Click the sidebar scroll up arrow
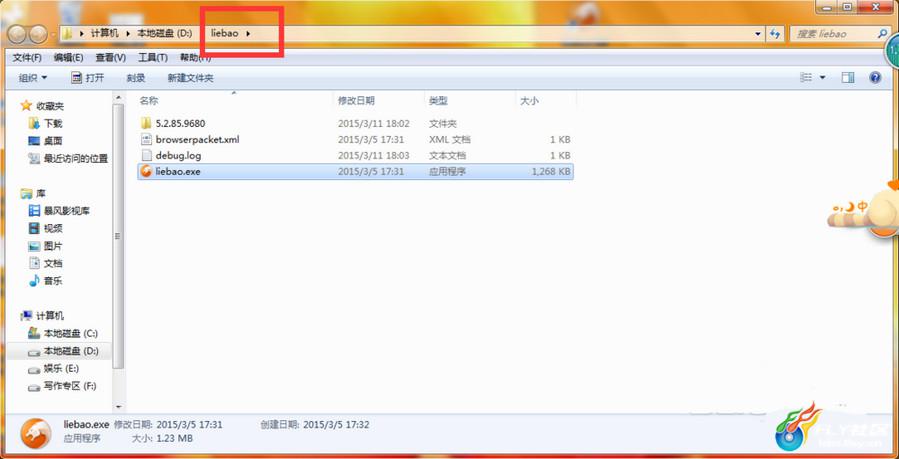Image resolution: width=899 pixels, height=459 pixels. [x=118, y=96]
